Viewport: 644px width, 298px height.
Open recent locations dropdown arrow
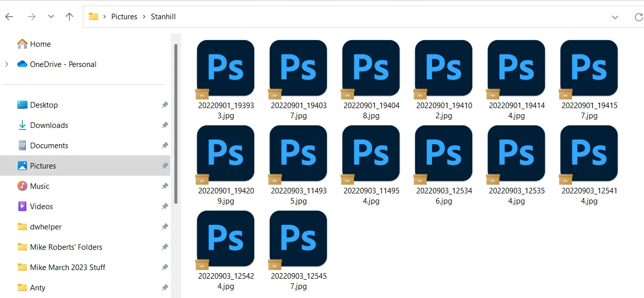point(51,17)
